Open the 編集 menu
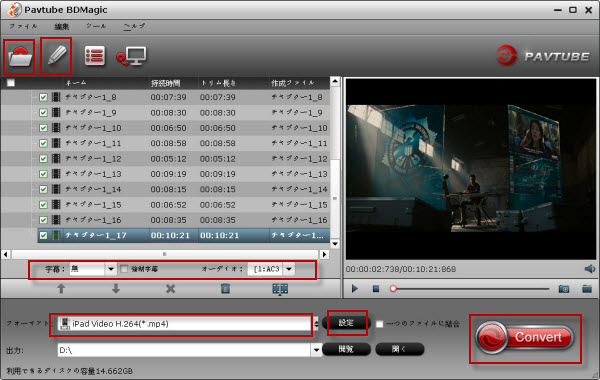 pos(61,26)
